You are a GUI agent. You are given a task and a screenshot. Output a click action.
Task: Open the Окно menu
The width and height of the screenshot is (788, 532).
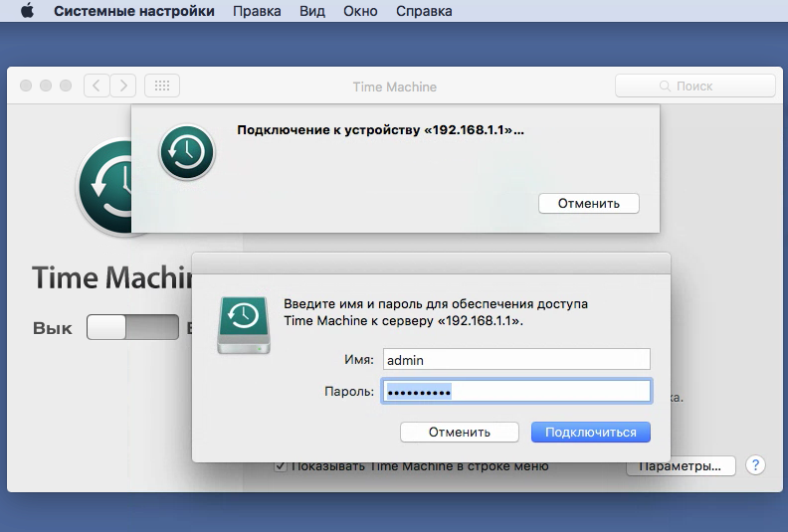(x=359, y=12)
